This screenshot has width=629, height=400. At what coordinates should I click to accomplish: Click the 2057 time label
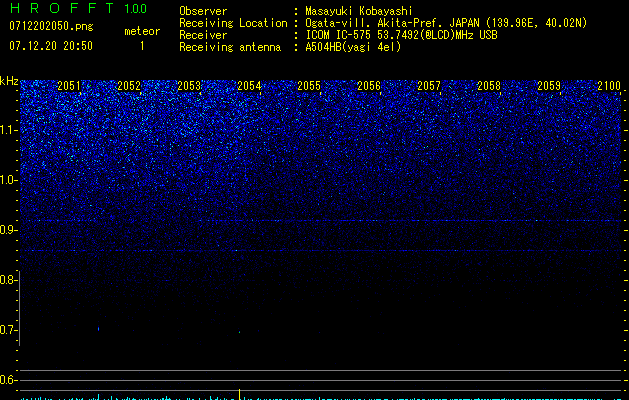[429, 86]
